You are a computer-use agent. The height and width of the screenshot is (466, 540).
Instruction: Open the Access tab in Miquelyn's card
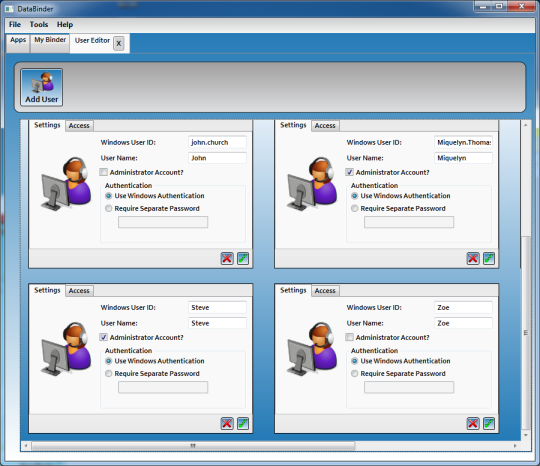click(x=325, y=126)
